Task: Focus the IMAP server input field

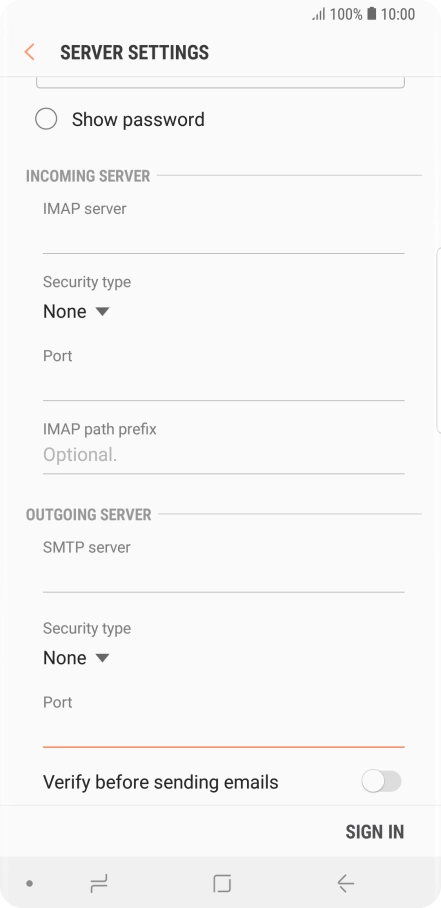Action: (x=223, y=237)
